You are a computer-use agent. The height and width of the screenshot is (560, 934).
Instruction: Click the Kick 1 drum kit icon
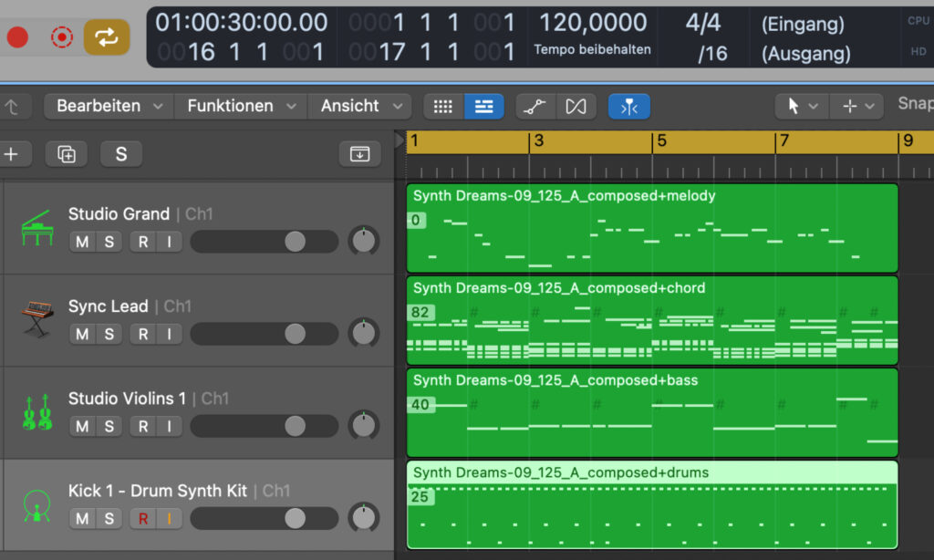36,505
